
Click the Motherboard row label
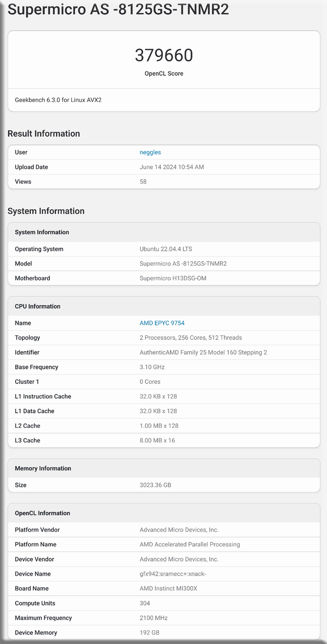pos(32,278)
